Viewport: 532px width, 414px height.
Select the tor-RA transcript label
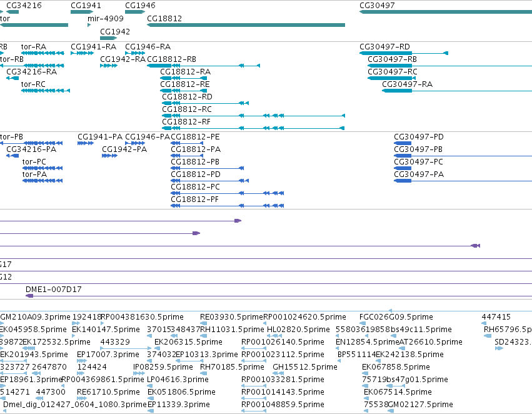(34, 46)
